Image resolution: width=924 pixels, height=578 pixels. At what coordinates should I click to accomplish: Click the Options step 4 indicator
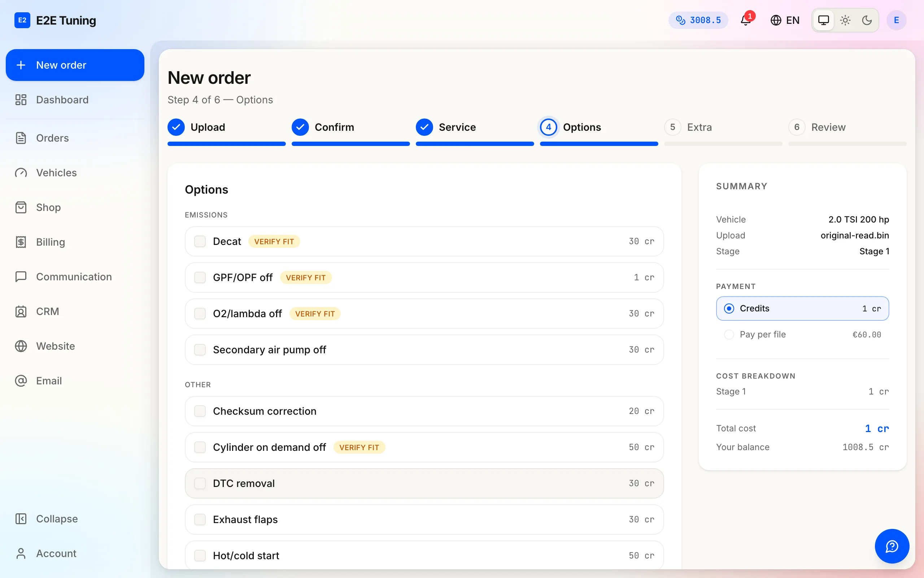pos(548,127)
